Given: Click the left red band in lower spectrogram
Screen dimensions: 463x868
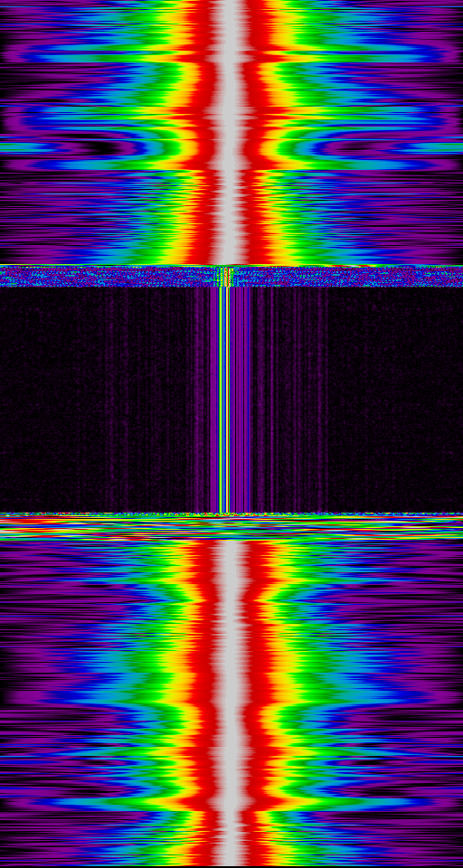Looking at the screenshot, I should [x=204, y=703].
